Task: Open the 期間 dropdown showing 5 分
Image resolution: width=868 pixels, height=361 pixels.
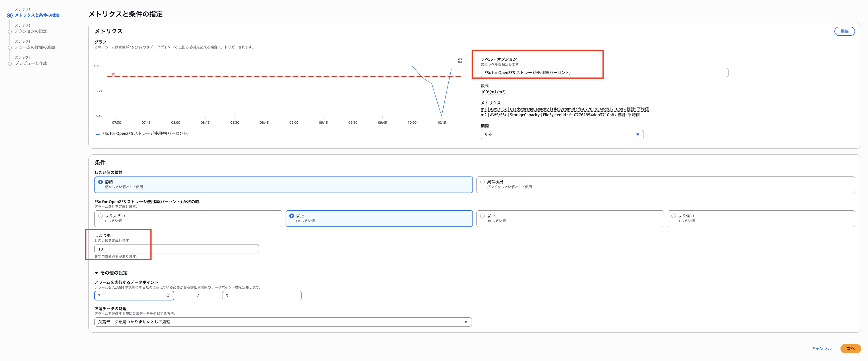Action: [562, 134]
